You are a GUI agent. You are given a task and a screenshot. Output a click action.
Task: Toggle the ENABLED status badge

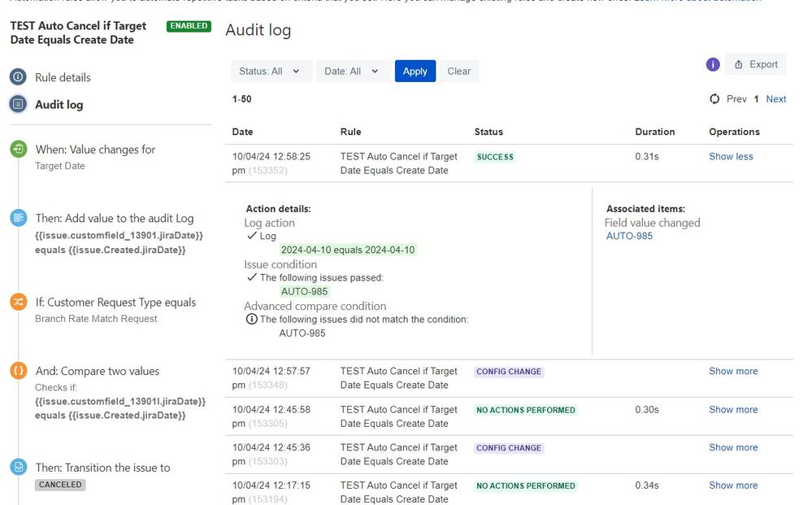(x=188, y=26)
